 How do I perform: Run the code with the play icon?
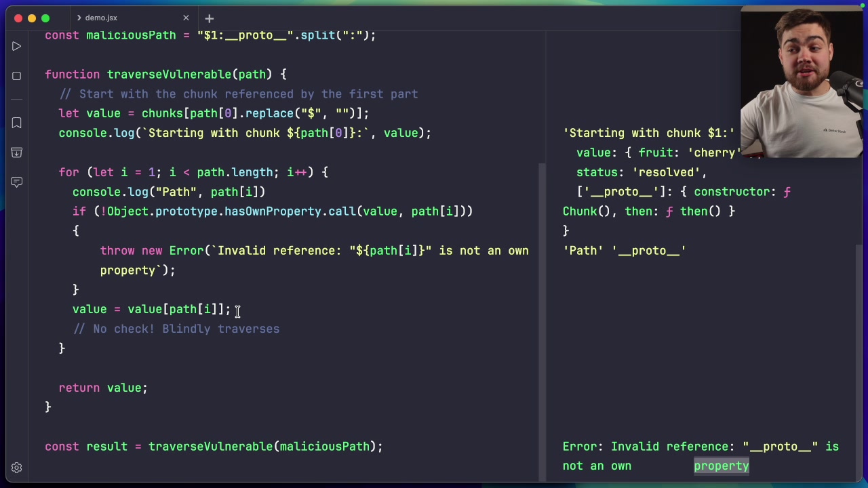click(16, 46)
